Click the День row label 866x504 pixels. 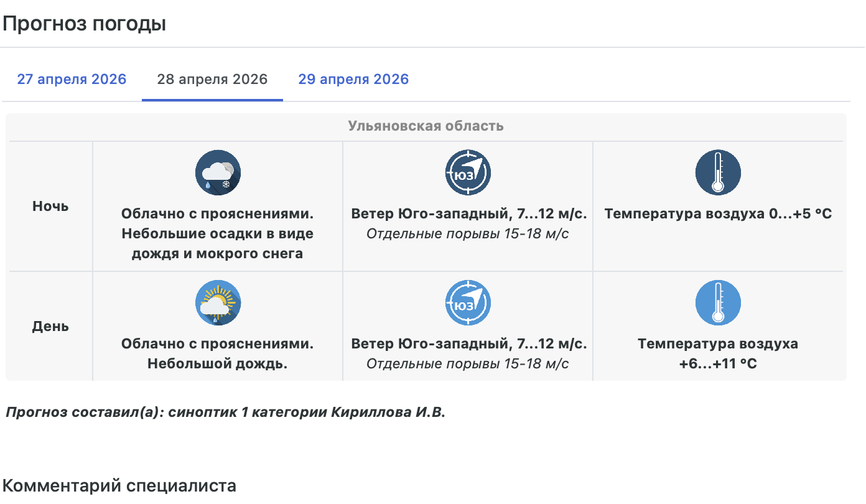click(x=50, y=327)
